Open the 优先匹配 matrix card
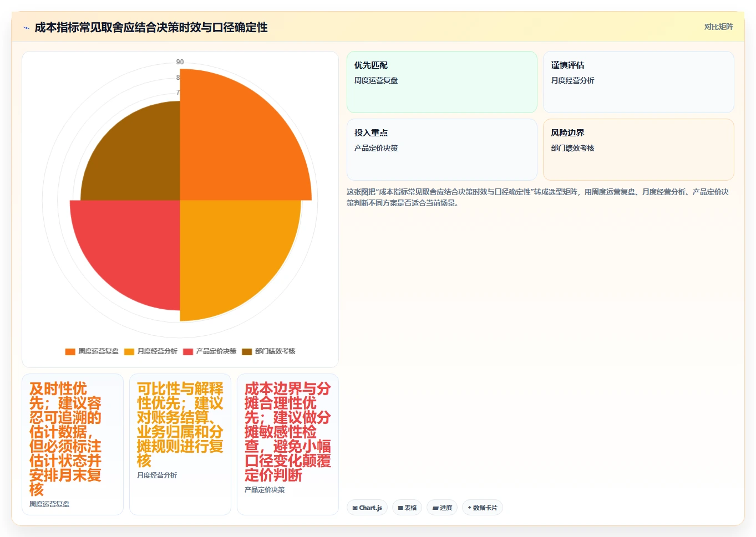Screen dimensions: 756x537 point(442,82)
